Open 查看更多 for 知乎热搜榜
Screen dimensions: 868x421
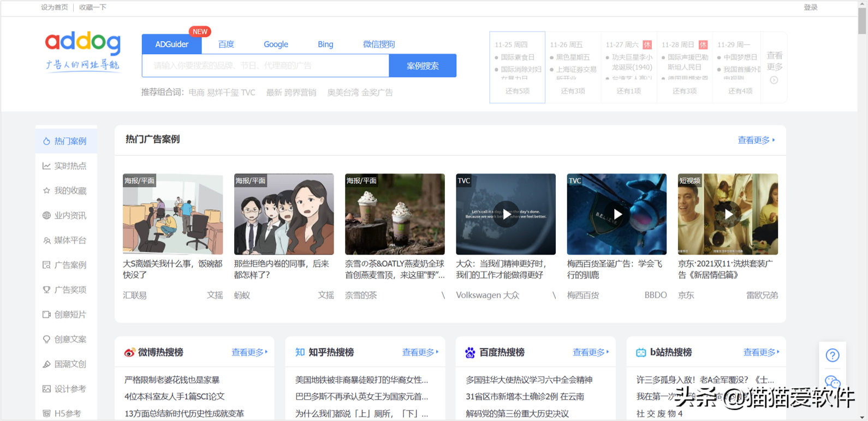pyautogui.click(x=420, y=352)
